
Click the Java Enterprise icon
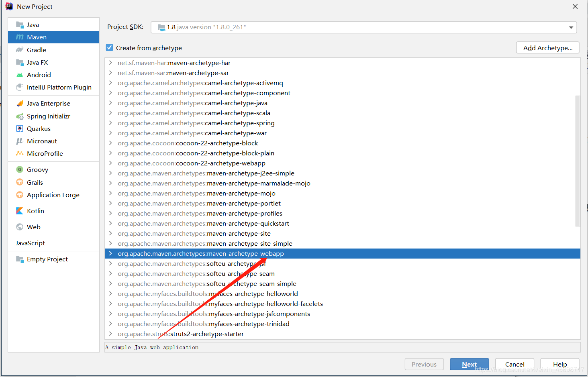coord(20,103)
